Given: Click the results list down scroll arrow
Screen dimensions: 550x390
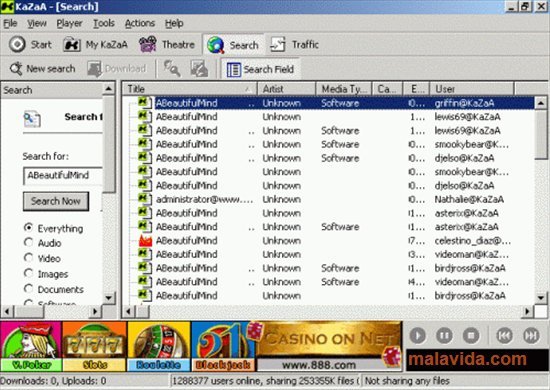Looking at the screenshot, I should tap(541, 298).
